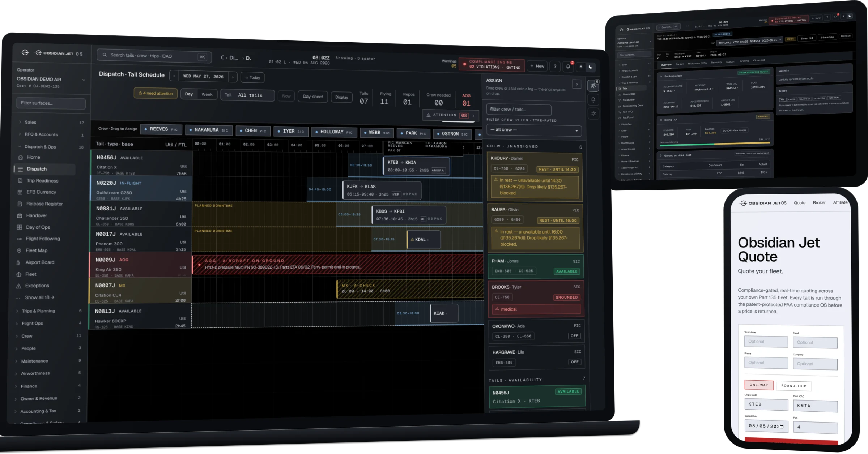Go to the previous date arrow
This screenshot has width=868, height=454.
[174, 76]
